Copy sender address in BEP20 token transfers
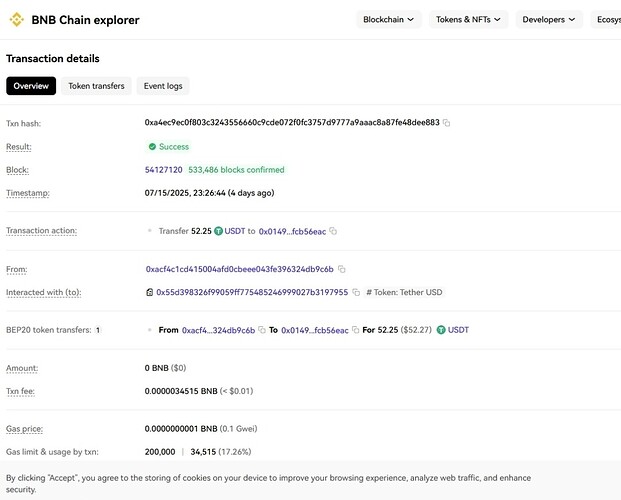This screenshot has width=621, height=500. (261, 330)
